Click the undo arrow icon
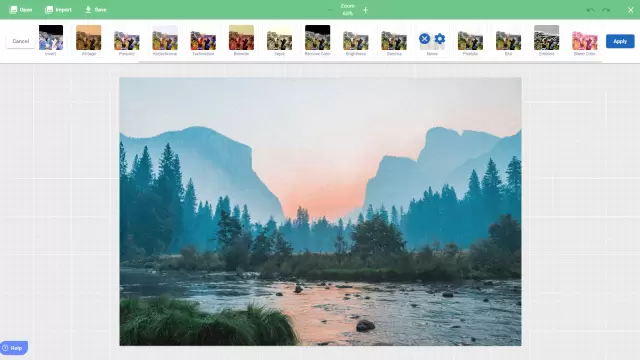The height and width of the screenshot is (360, 640). point(590,10)
